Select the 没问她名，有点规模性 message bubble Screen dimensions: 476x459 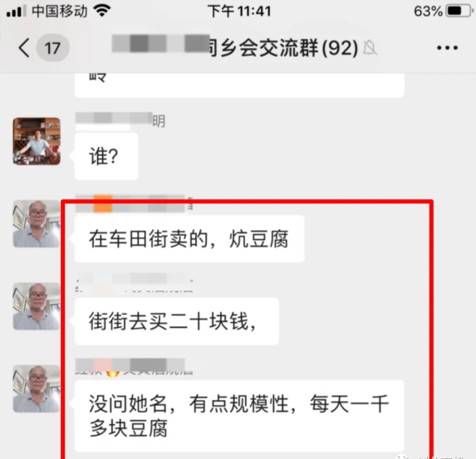[x=239, y=416]
